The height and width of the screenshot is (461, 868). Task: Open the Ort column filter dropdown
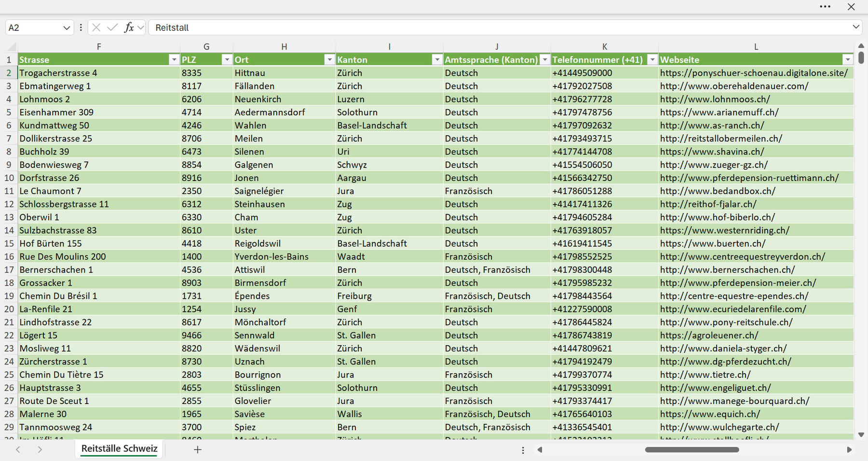(x=329, y=59)
